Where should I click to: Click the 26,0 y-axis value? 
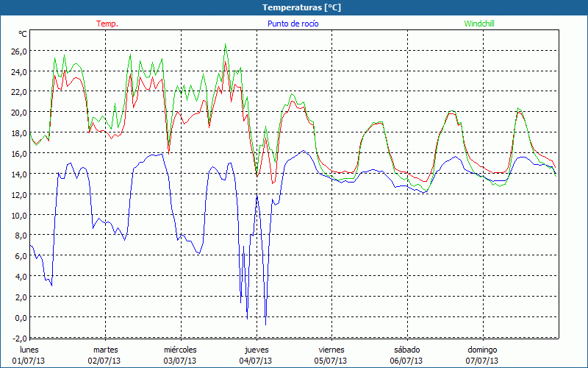(x=18, y=51)
